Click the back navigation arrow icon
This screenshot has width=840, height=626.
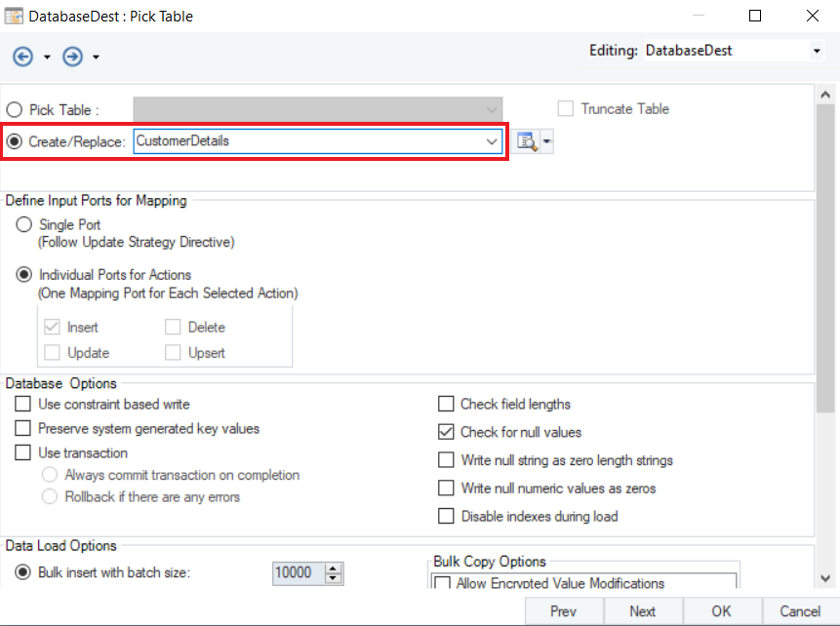(x=24, y=57)
